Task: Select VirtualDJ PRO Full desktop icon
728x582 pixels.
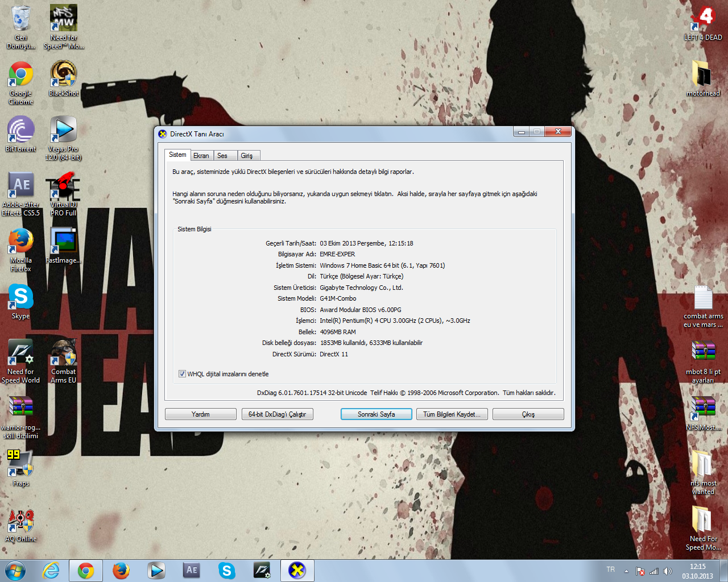Action: click(x=64, y=194)
